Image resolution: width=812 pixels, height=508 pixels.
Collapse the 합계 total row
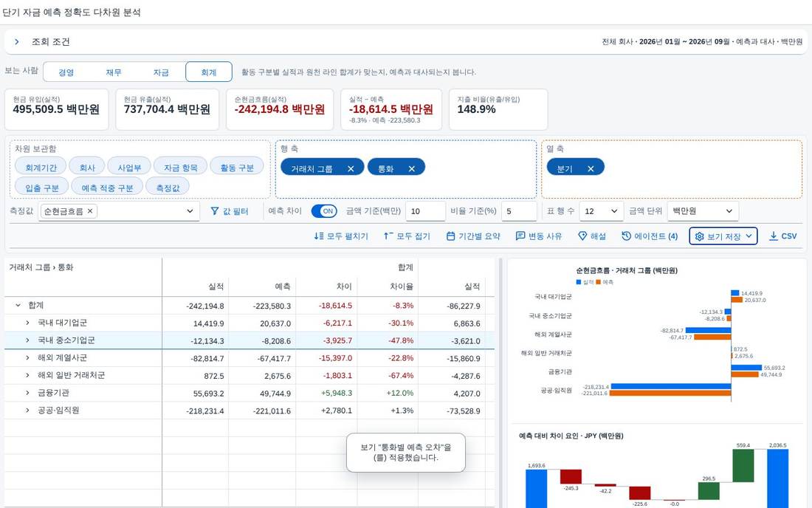point(18,306)
